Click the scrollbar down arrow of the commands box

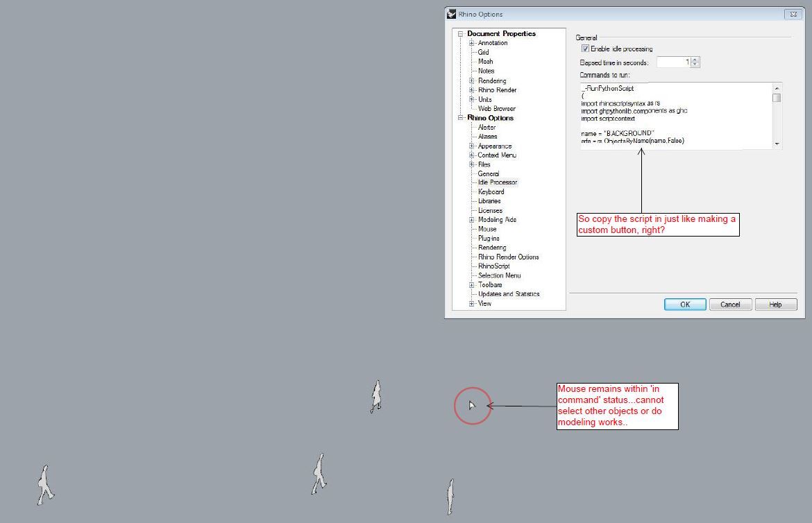click(777, 144)
